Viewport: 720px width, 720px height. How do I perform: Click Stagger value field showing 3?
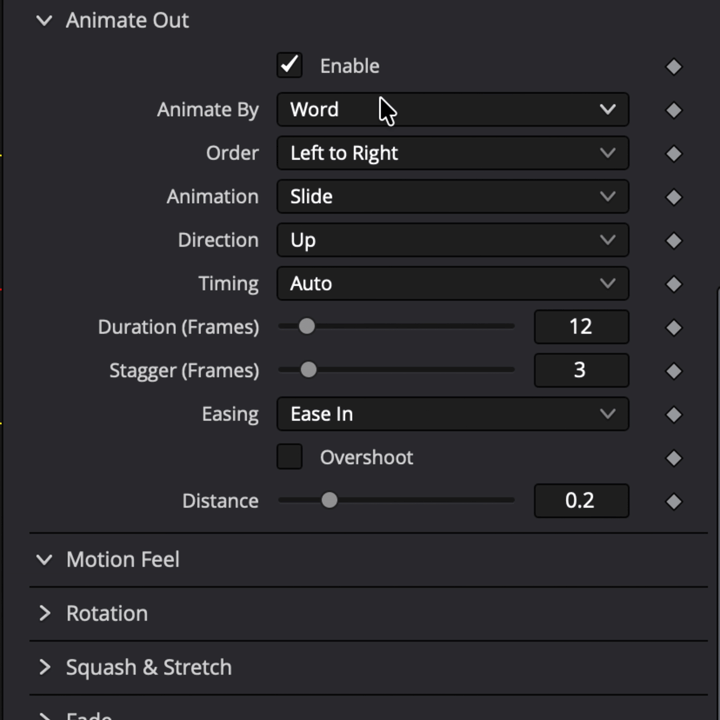click(581, 370)
